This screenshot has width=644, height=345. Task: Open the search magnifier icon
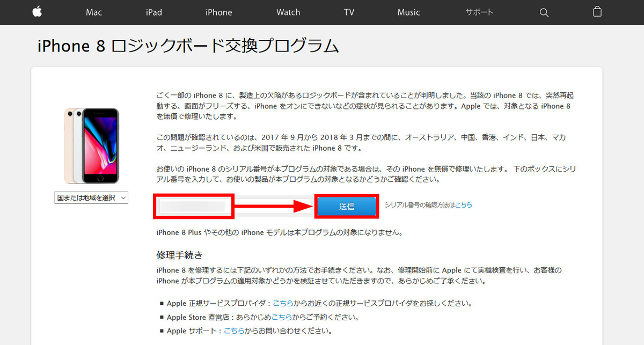tap(544, 12)
